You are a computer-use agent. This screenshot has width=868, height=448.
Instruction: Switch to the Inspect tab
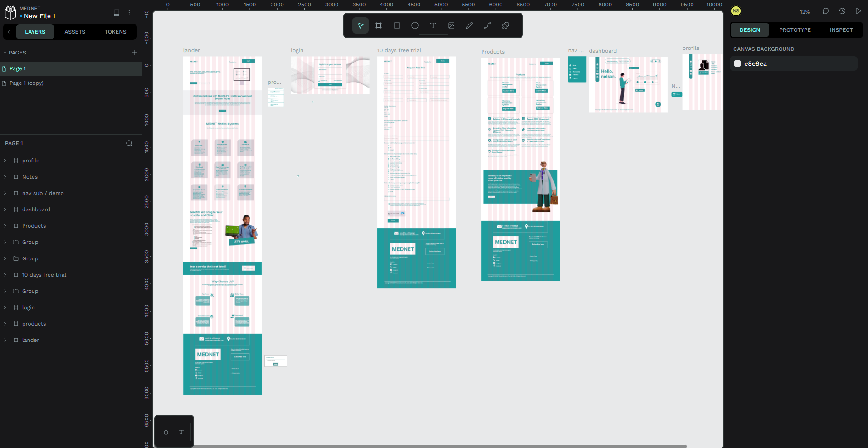coord(841,30)
